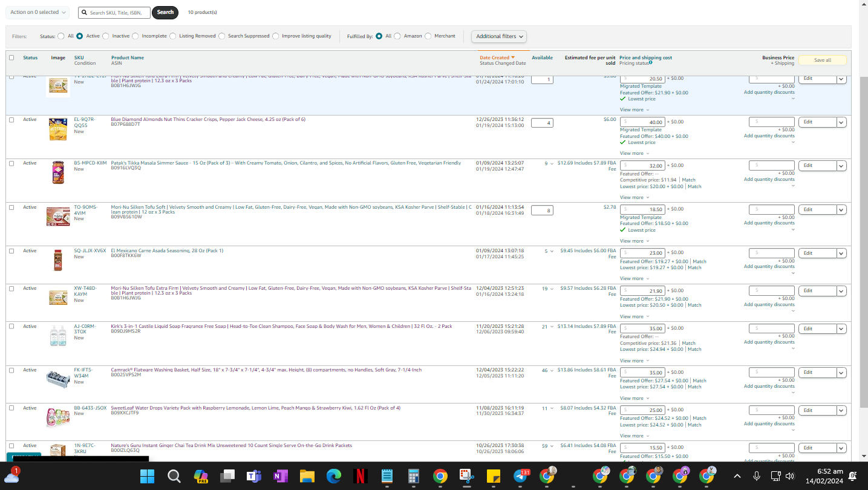Focus the Search SKU, Title, ISBN field
Screen dimensions: 868x490
pyautogui.click(x=114, y=12)
